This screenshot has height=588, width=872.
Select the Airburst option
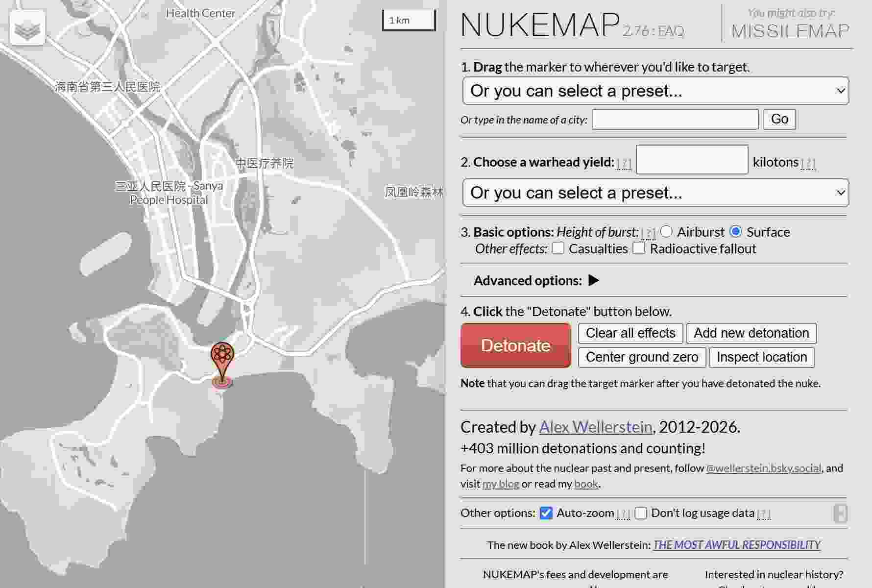pyautogui.click(x=666, y=231)
